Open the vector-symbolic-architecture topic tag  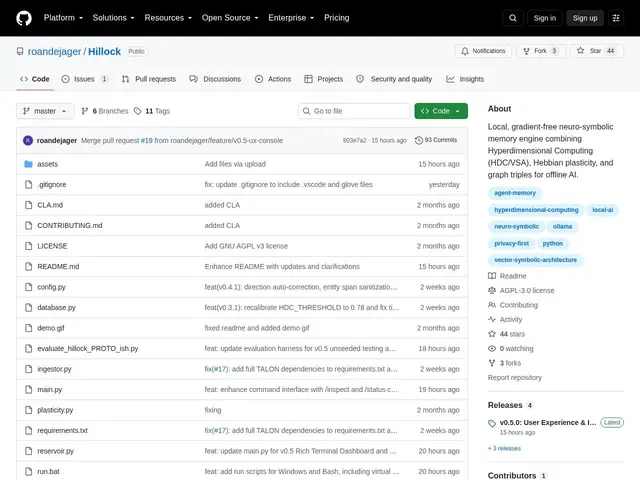[536, 260]
